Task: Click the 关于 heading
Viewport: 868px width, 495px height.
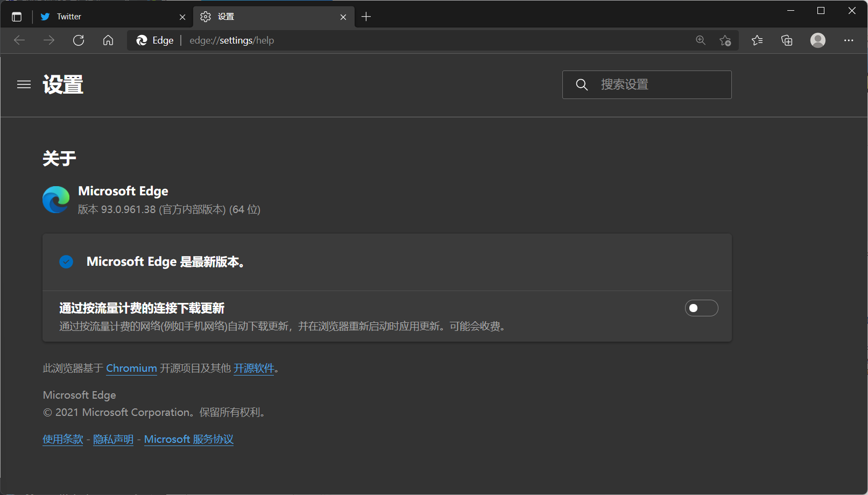Action: tap(59, 158)
